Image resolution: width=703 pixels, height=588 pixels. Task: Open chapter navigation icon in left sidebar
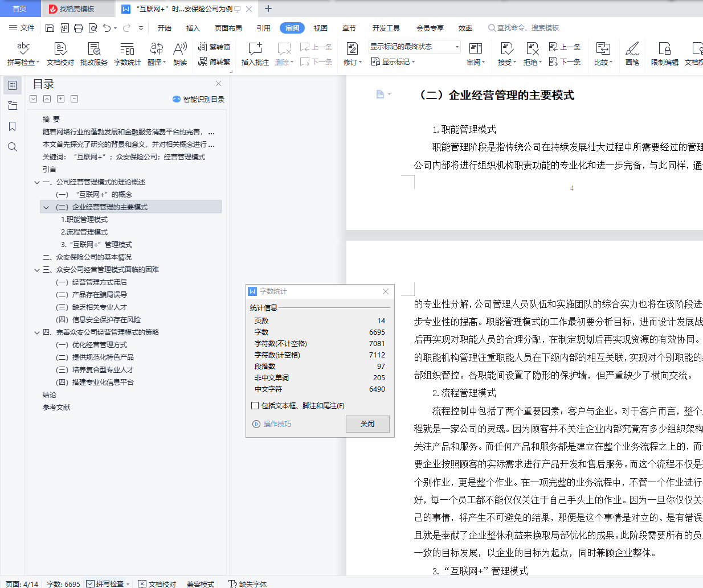(13, 106)
